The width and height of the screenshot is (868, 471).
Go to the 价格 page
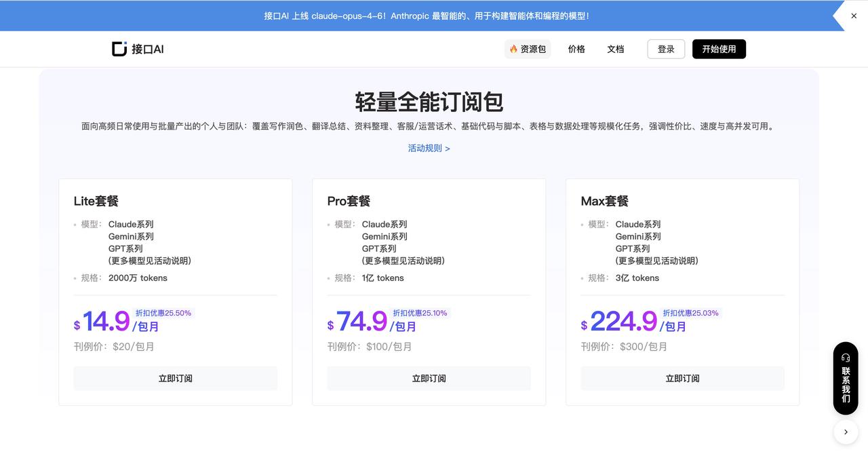576,49
